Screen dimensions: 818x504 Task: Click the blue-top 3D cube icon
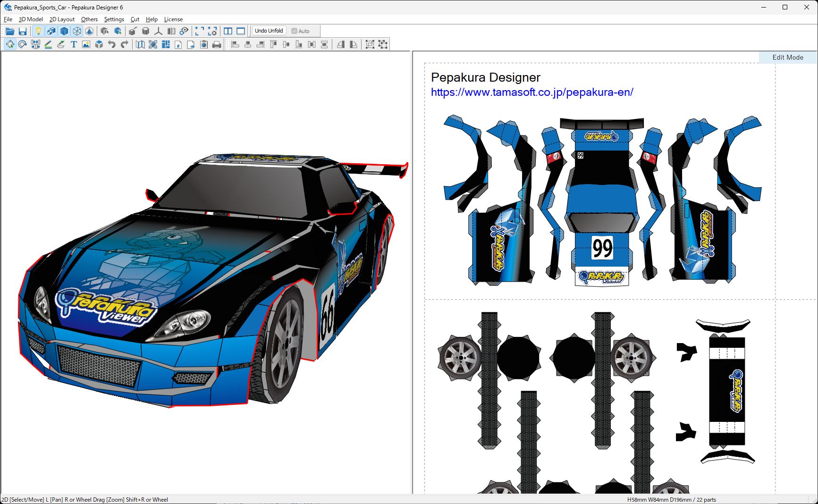99,44
